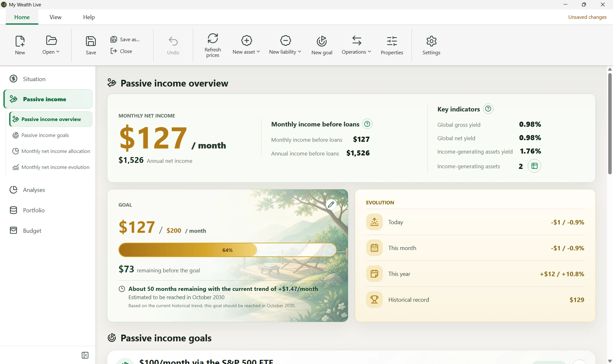Go to Portfolio section
The height and width of the screenshot is (364, 613).
pos(48,210)
